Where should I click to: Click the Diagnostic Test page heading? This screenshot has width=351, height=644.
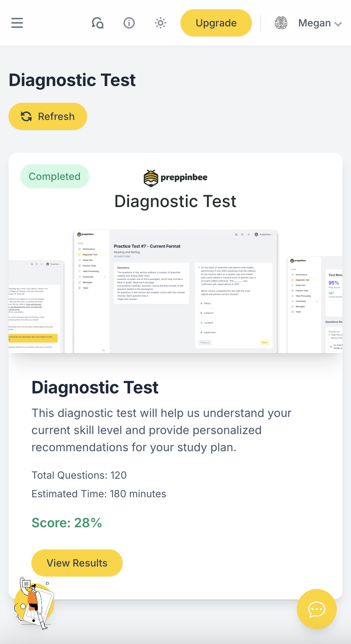tap(72, 80)
